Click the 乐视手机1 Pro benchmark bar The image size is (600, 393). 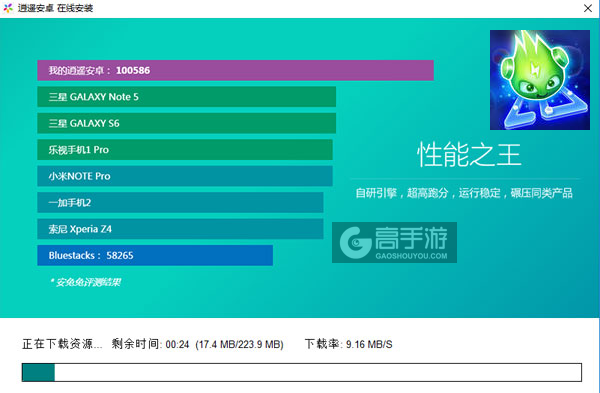point(185,150)
